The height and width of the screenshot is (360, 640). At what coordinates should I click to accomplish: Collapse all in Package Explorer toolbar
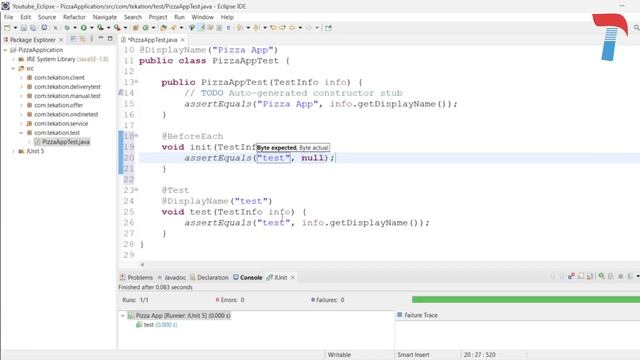coord(73,39)
